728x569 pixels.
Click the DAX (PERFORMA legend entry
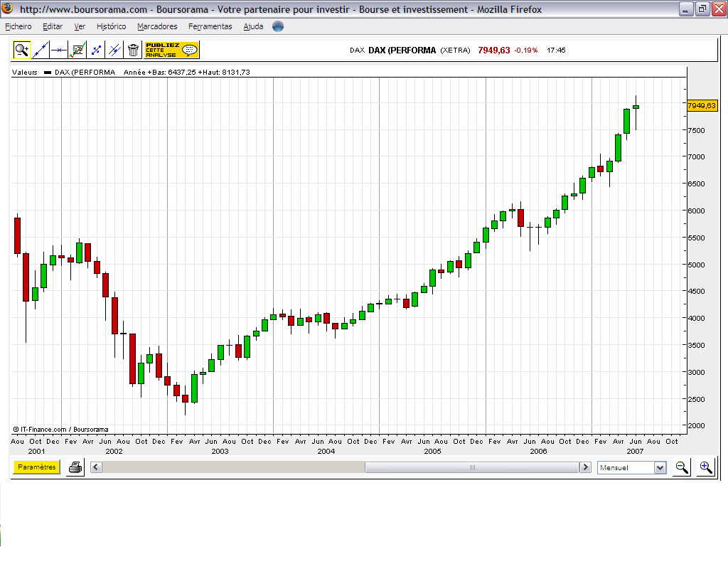[85, 72]
